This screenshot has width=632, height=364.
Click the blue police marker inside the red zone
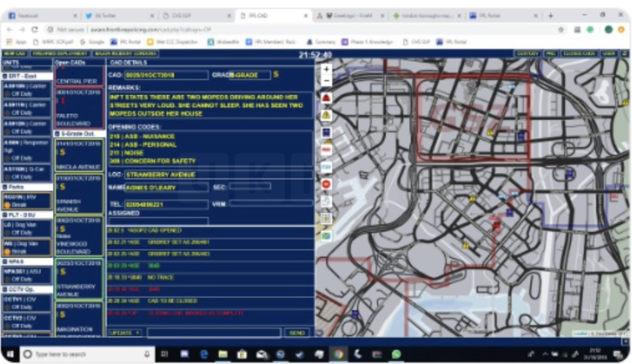(x=521, y=136)
